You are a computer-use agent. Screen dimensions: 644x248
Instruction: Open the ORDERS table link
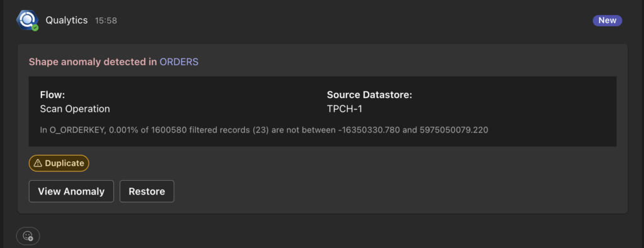coord(179,62)
